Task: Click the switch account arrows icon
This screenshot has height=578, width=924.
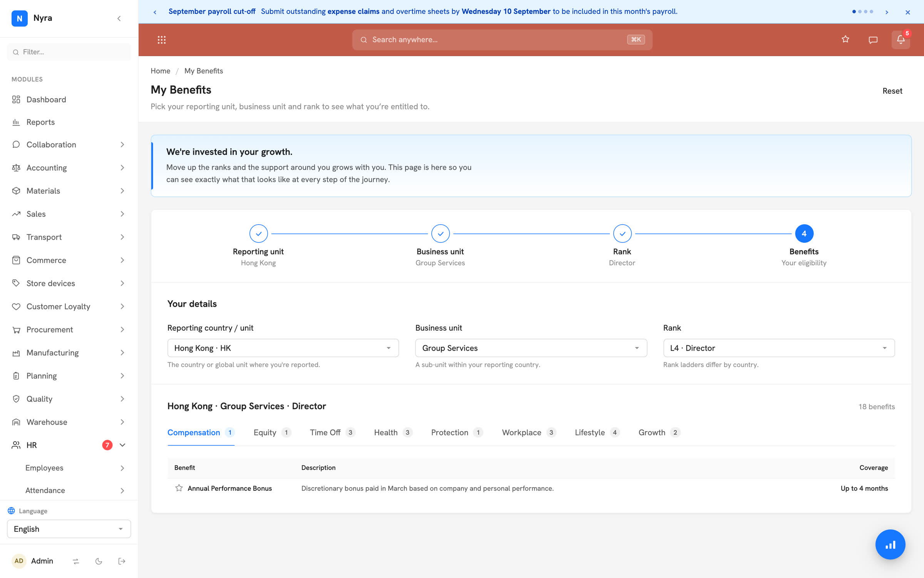Action: pyautogui.click(x=76, y=561)
